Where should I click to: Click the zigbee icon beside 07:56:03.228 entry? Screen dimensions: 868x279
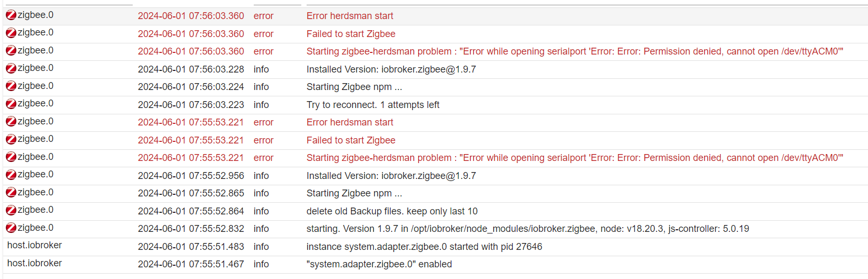pyautogui.click(x=11, y=68)
